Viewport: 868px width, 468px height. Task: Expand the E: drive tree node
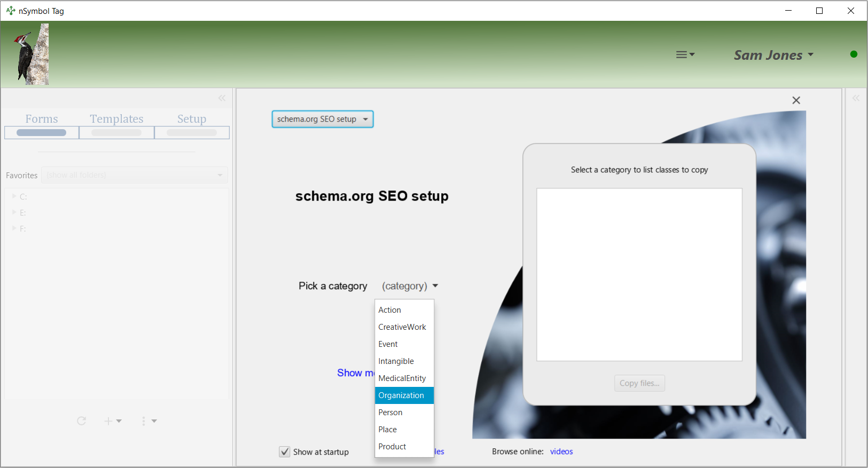[x=14, y=212]
